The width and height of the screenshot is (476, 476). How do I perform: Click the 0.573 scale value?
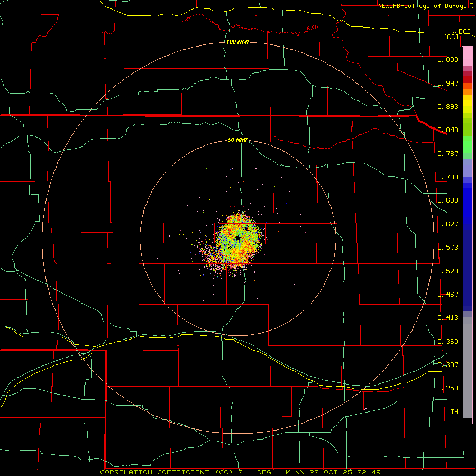click(x=448, y=248)
